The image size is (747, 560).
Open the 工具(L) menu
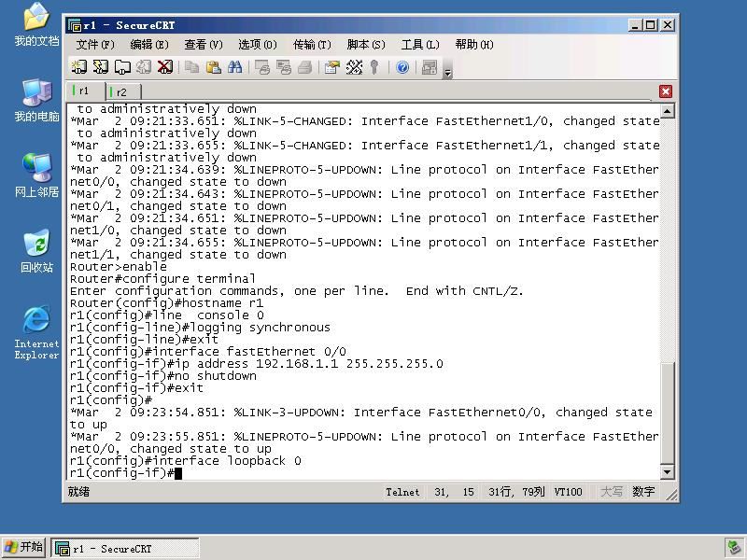click(419, 45)
